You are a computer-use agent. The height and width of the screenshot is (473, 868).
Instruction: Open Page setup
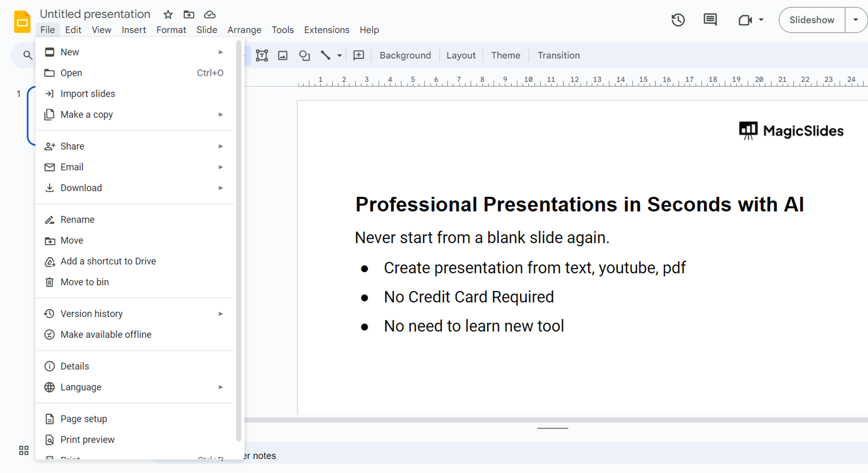tap(135, 419)
